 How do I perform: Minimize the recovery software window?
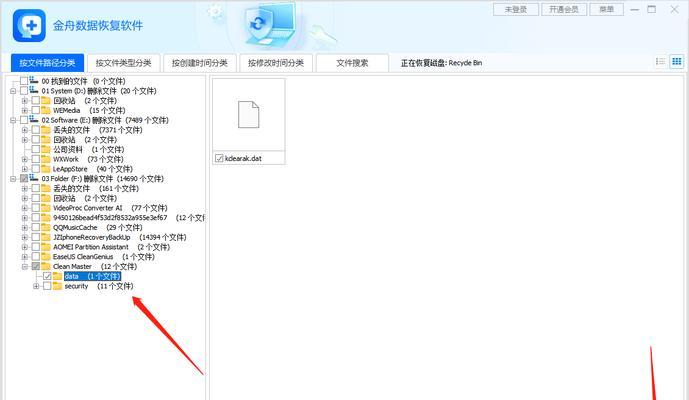pos(635,9)
